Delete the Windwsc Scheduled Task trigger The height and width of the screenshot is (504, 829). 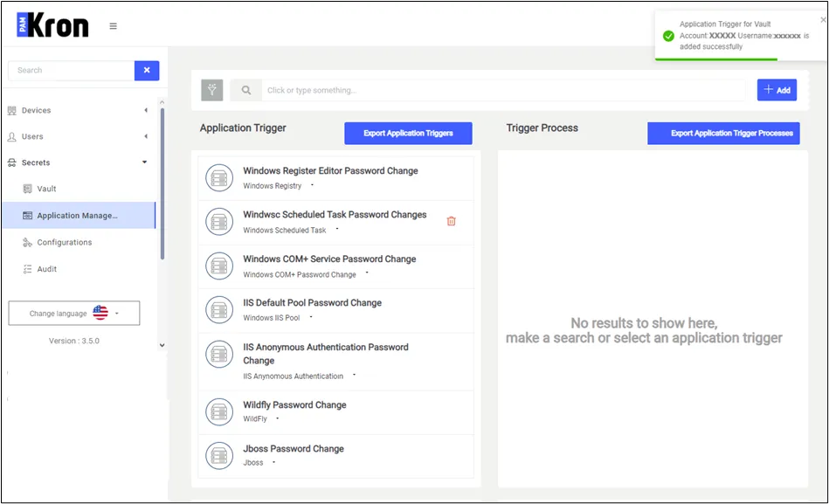(451, 221)
